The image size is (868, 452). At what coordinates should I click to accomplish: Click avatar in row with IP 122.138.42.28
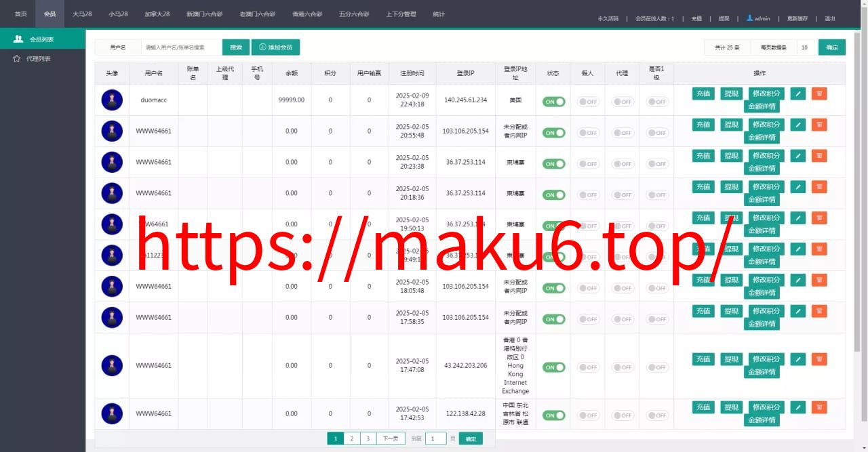click(x=112, y=413)
